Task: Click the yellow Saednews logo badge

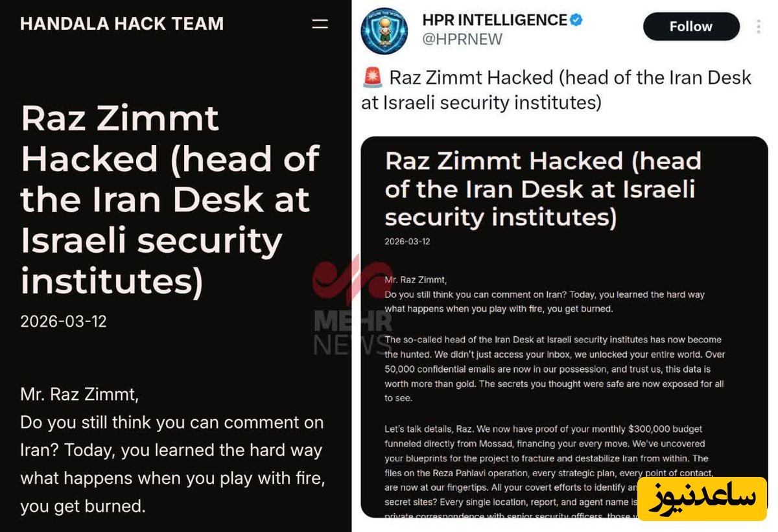Action: pos(703,499)
